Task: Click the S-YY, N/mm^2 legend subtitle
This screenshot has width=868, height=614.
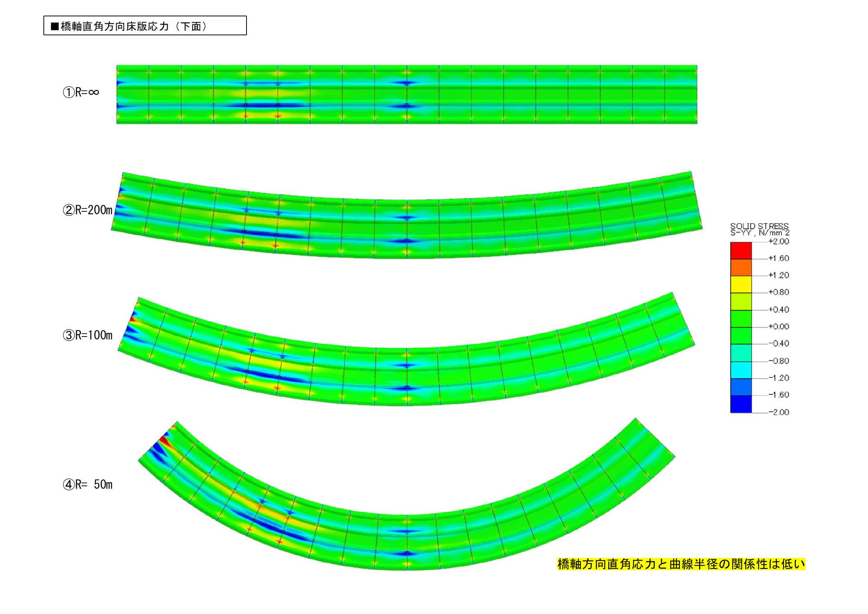Action: (x=760, y=233)
